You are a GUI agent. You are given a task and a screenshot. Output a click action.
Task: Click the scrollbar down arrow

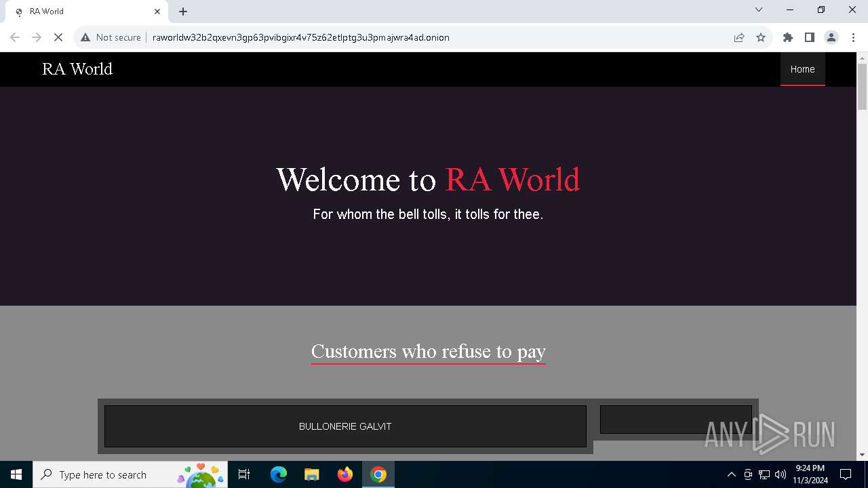(862, 455)
